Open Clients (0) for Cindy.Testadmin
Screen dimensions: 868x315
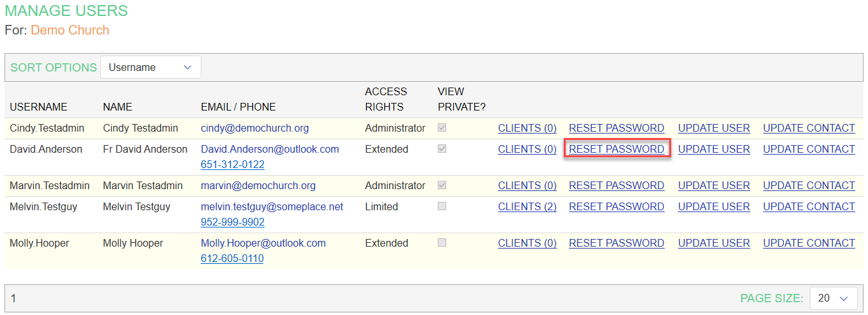(x=527, y=128)
